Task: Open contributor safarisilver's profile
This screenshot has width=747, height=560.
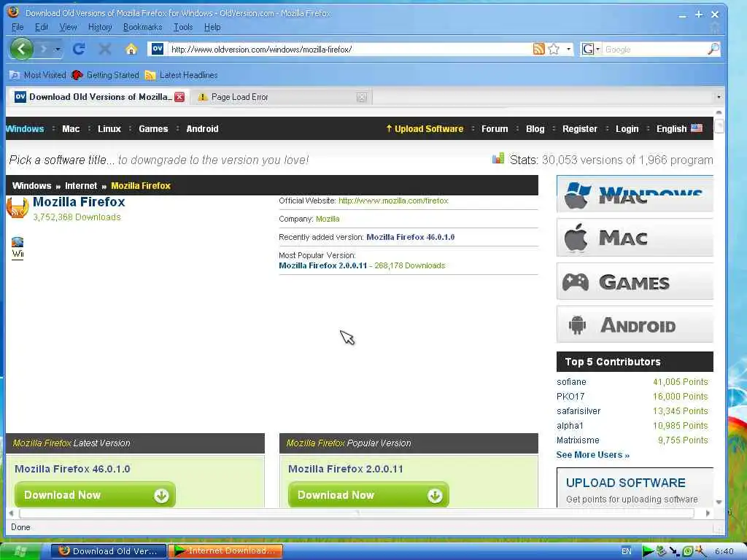Action: (578, 411)
